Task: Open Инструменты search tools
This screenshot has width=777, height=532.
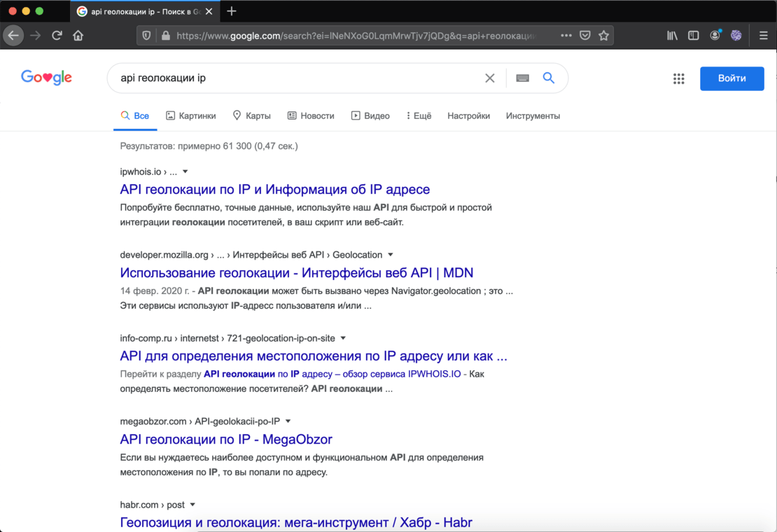Action: (533, 116)
